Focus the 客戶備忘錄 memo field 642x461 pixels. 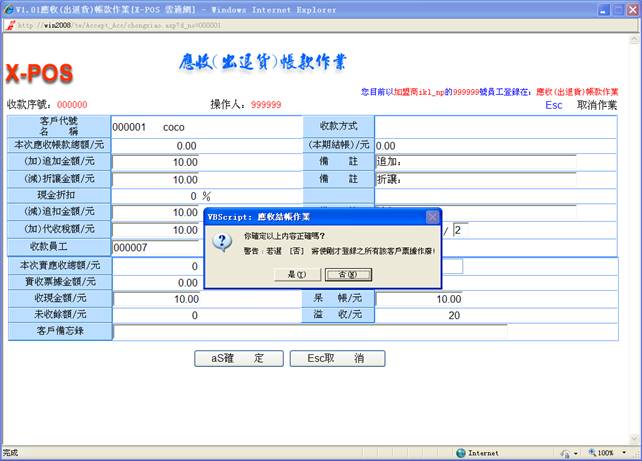click(310, 331)
